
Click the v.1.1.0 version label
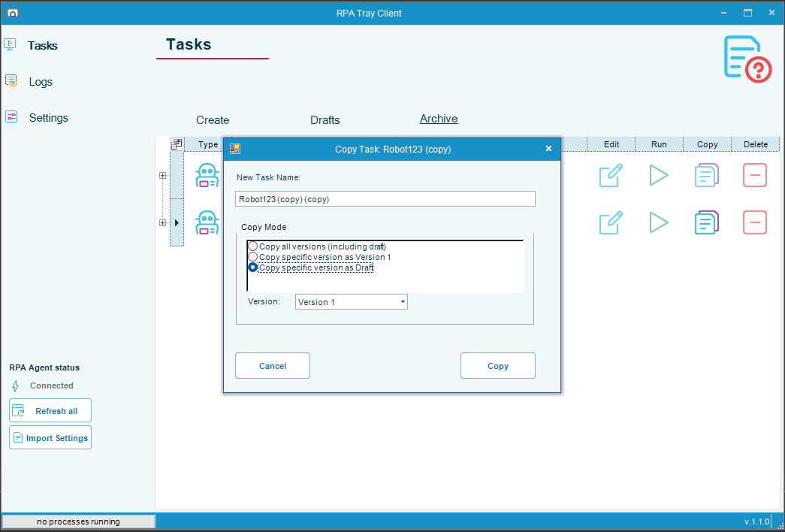click(756, 521)
